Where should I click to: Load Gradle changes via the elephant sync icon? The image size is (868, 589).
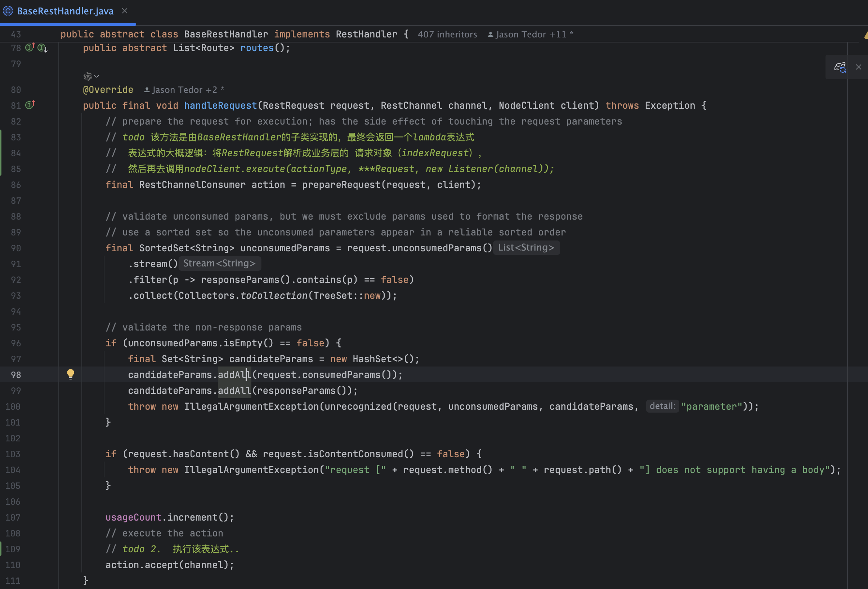[x=840, y=67]
